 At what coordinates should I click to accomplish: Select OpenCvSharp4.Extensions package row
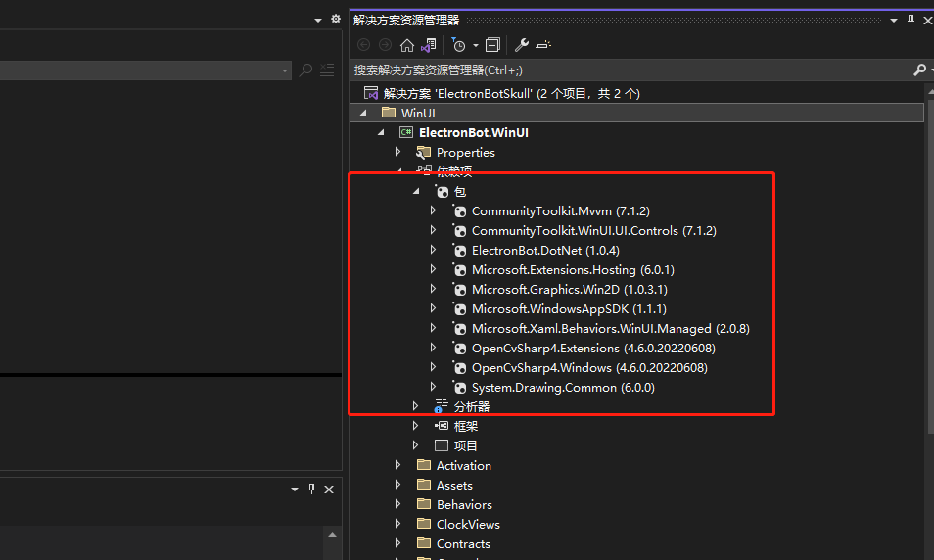point(594,349)
